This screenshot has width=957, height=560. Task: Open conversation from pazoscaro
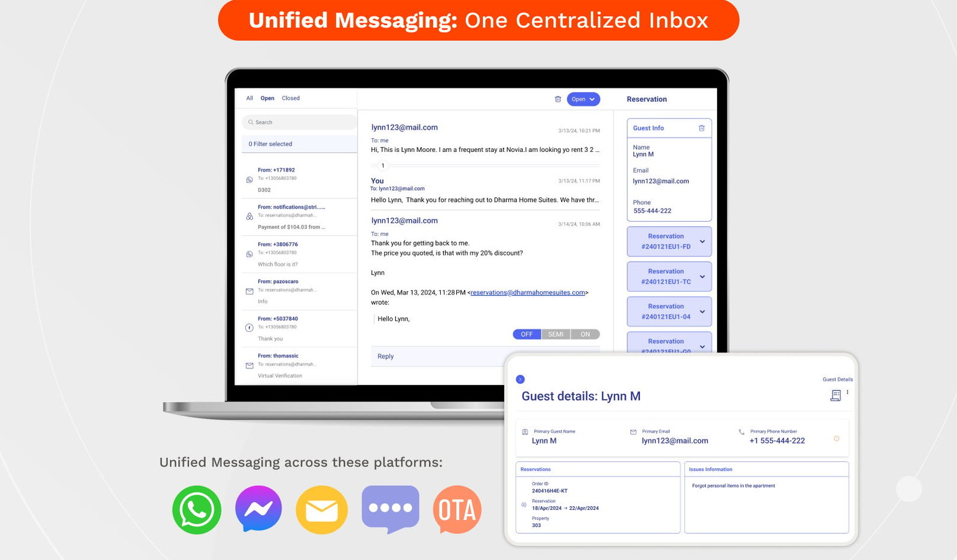coord(300,292)
